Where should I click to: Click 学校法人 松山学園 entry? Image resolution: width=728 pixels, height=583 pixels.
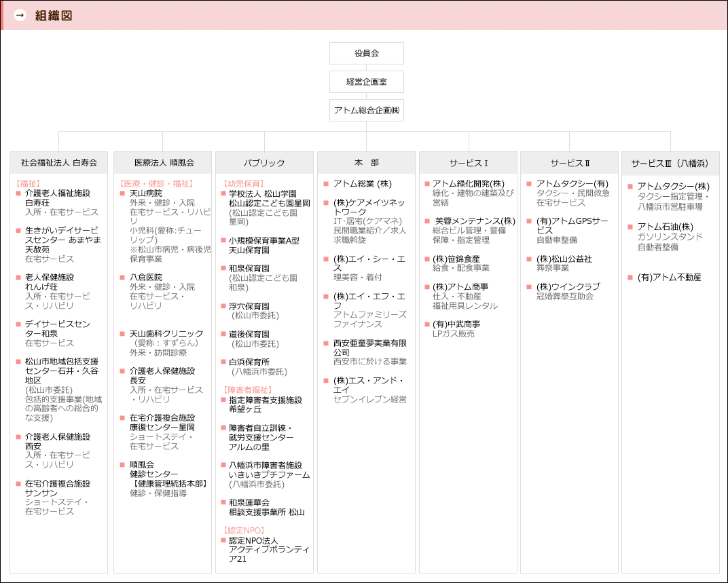pos(262,193)
